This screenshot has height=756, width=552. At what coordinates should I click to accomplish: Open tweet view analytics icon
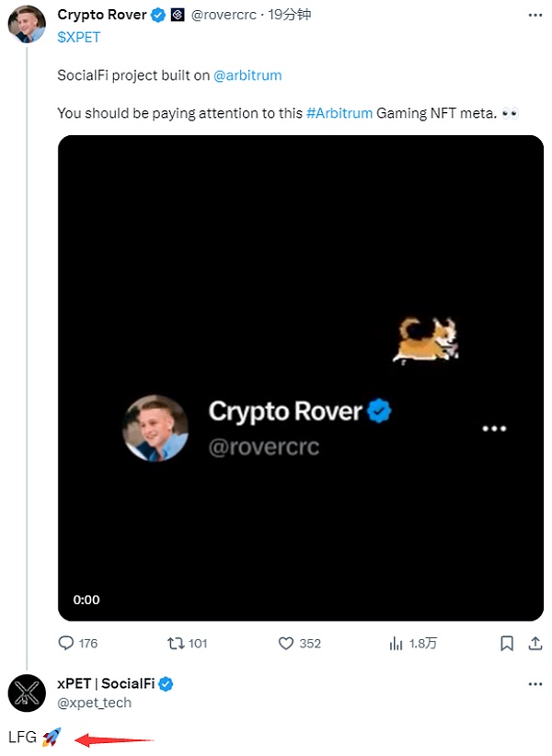point(397,643)
